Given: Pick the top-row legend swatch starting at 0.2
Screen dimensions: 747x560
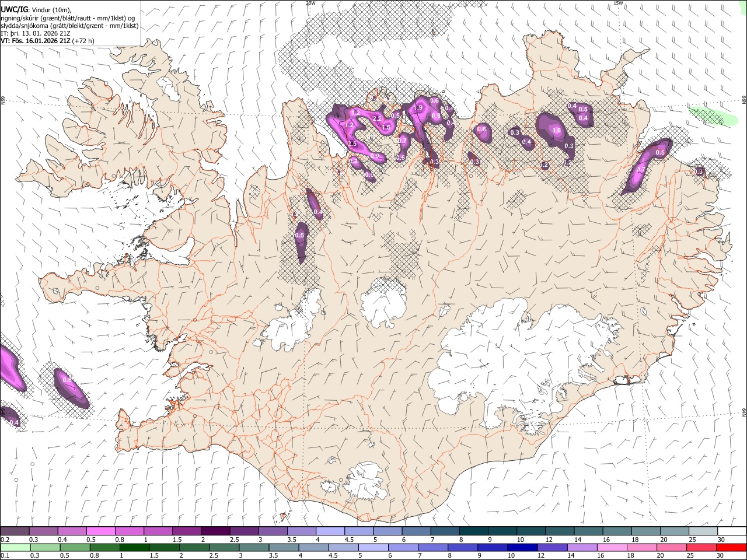Looking at the screenshot, I should [x=15, y=531].
